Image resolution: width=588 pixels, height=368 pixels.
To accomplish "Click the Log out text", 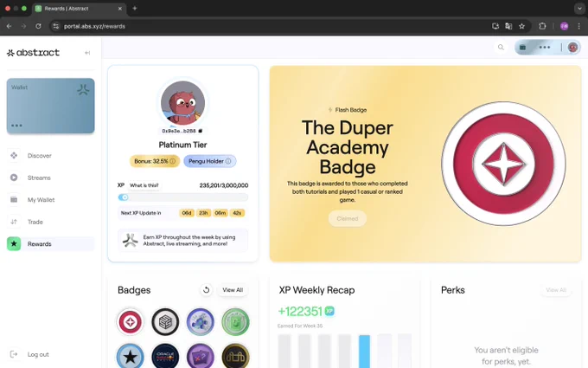I will [38, 354].
